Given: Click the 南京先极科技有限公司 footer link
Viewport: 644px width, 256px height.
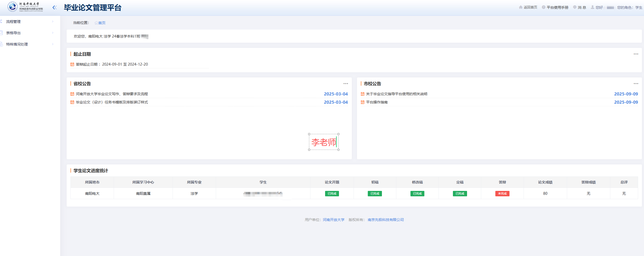Looking at the screenshot, I should point(386,220).
